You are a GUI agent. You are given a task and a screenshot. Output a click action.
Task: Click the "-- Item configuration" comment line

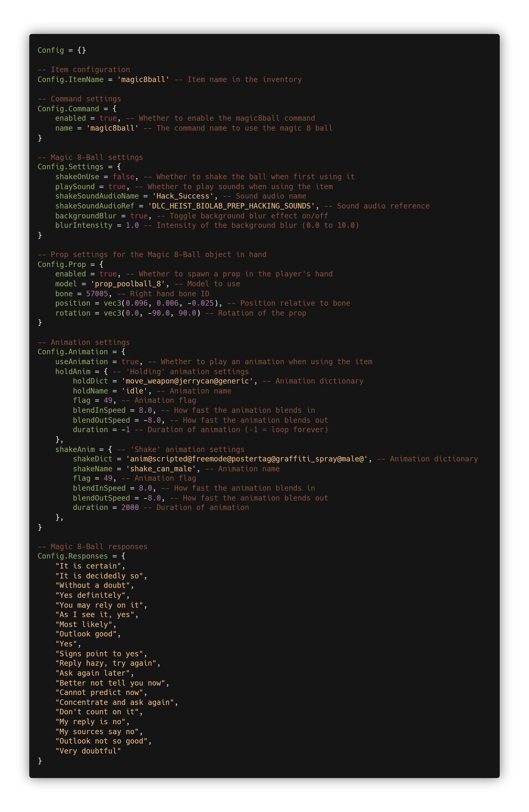click(84, 69)
